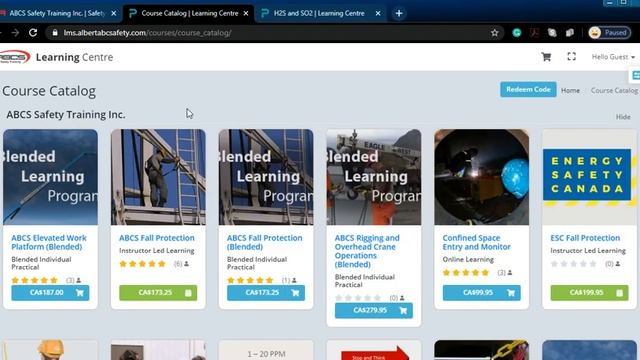
Task: Click the site lock security icon
Action: [55, 33]
